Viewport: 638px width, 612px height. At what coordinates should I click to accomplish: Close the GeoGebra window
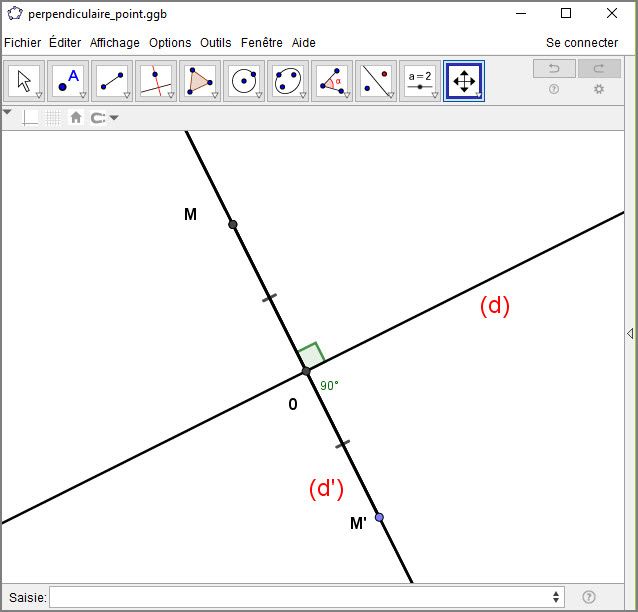612,13
